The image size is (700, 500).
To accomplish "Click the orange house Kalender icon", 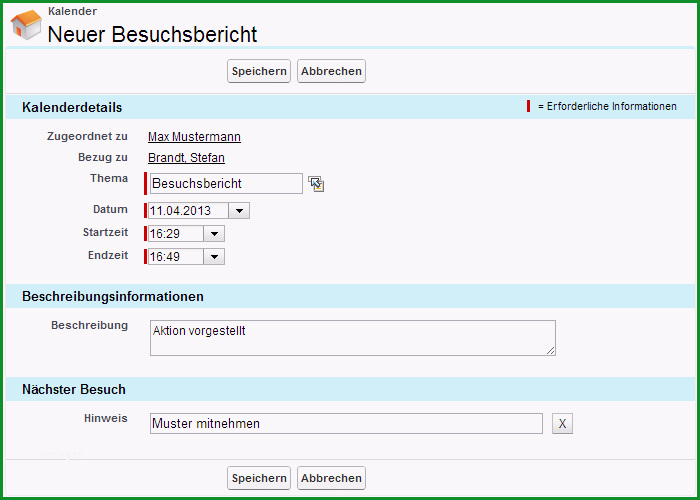I will (26, 25).
